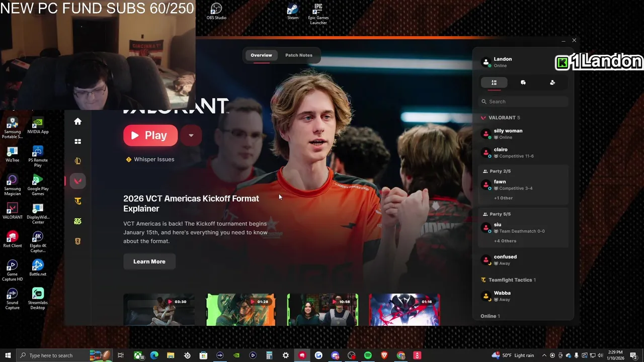Open File Explorer from the taskbar
Viewport: 644px width, 362px height.
coord(171,355)
